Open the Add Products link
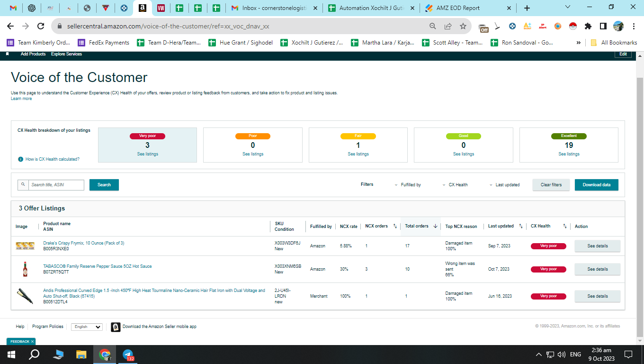Screen dimensions: 644x364 point(33,54)
